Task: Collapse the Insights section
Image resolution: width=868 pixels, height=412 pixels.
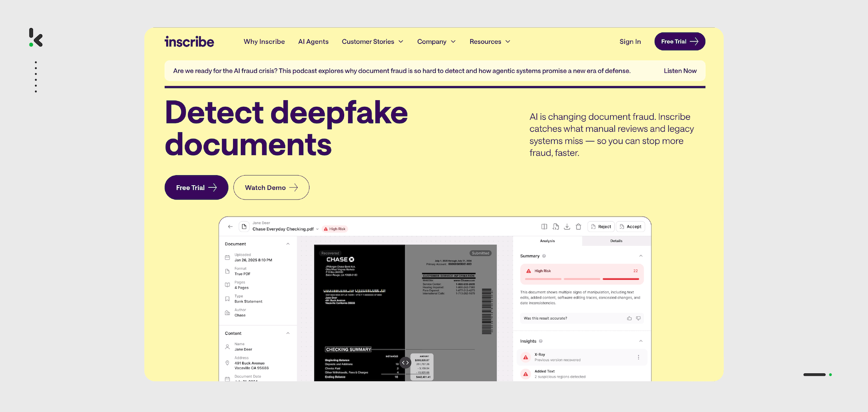Action: tap(641, 341)
